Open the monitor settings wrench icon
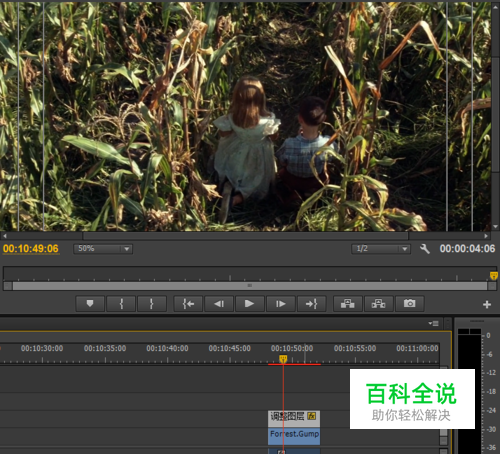Screen dimensions: 500x454 [425, 249]
